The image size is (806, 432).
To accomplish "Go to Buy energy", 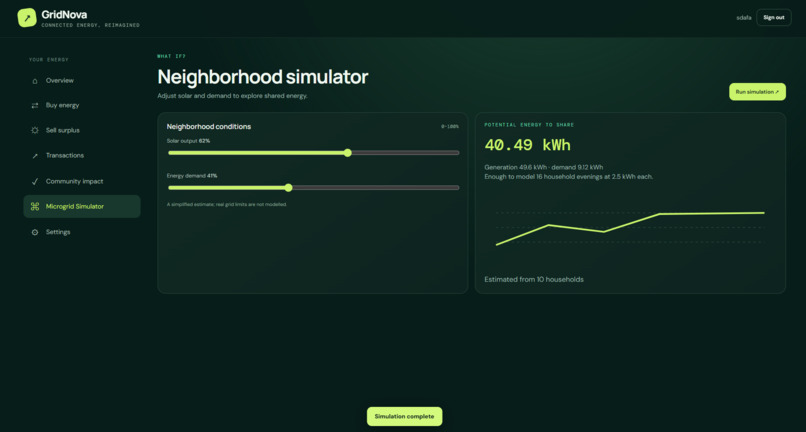I will (82, 105).
